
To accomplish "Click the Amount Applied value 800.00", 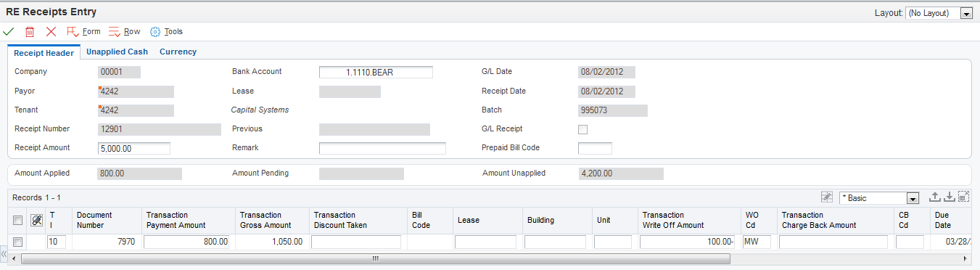I will (140, 174).
